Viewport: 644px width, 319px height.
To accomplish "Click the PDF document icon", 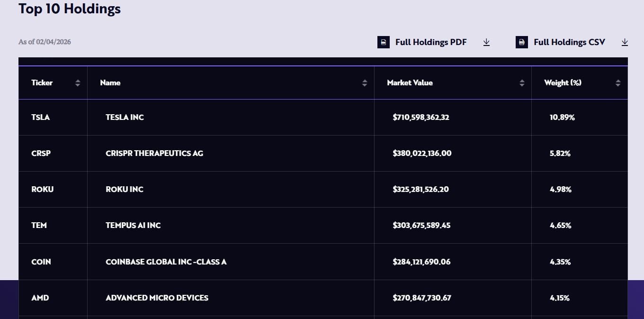I will coord(383,42).
